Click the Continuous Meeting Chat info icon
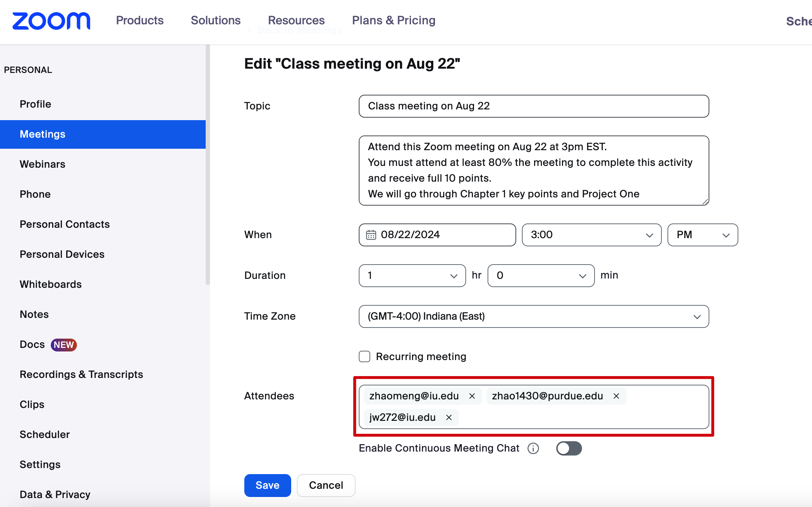This screenshot has width=812, height=507. point(533,448)
